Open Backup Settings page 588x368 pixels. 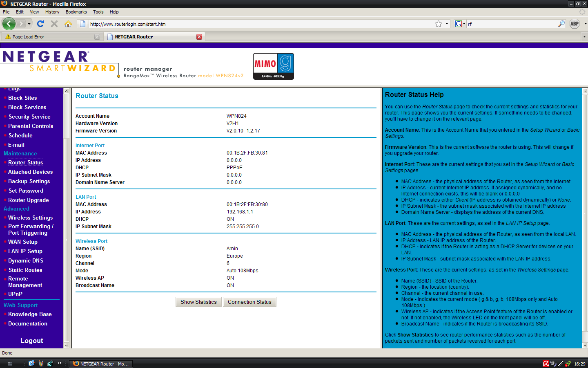pos(29,181)
